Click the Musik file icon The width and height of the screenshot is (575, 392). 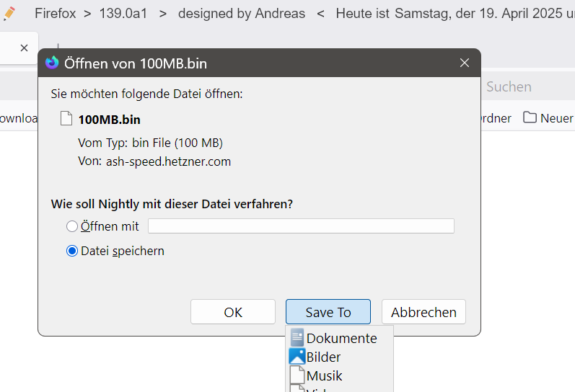(x=297, y=375)
